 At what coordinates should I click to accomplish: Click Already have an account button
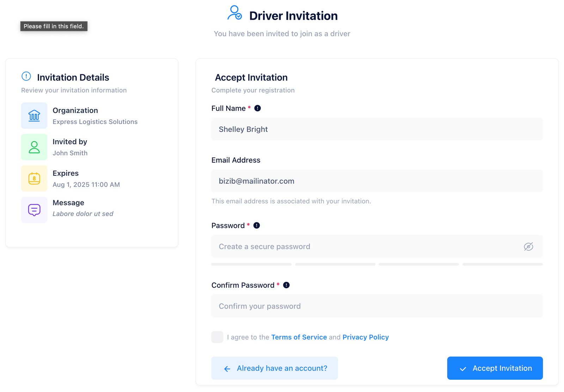pos(275,368)
